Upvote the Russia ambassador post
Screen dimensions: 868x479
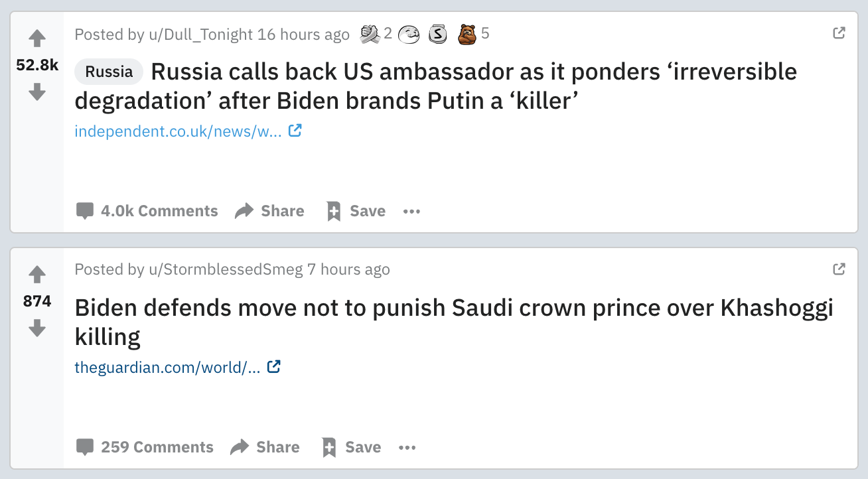pos(37,38)
